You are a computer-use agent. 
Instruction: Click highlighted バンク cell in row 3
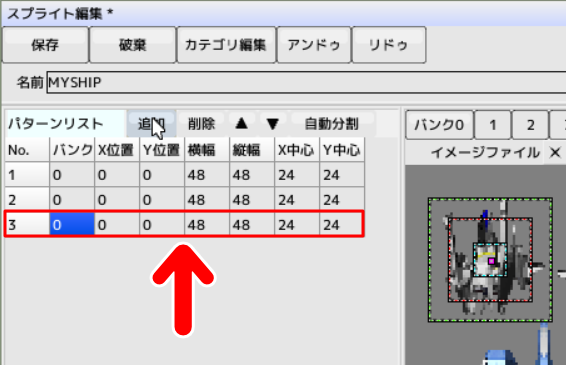click(x=72, y=225)
